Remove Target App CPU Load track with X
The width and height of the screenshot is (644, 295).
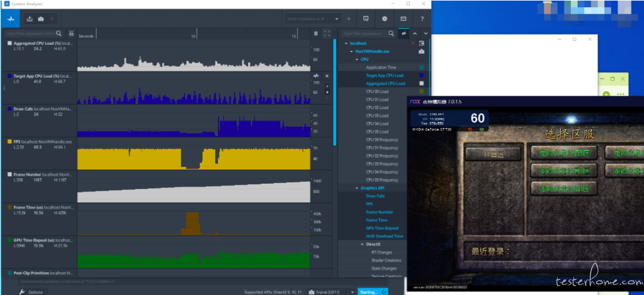327,76
